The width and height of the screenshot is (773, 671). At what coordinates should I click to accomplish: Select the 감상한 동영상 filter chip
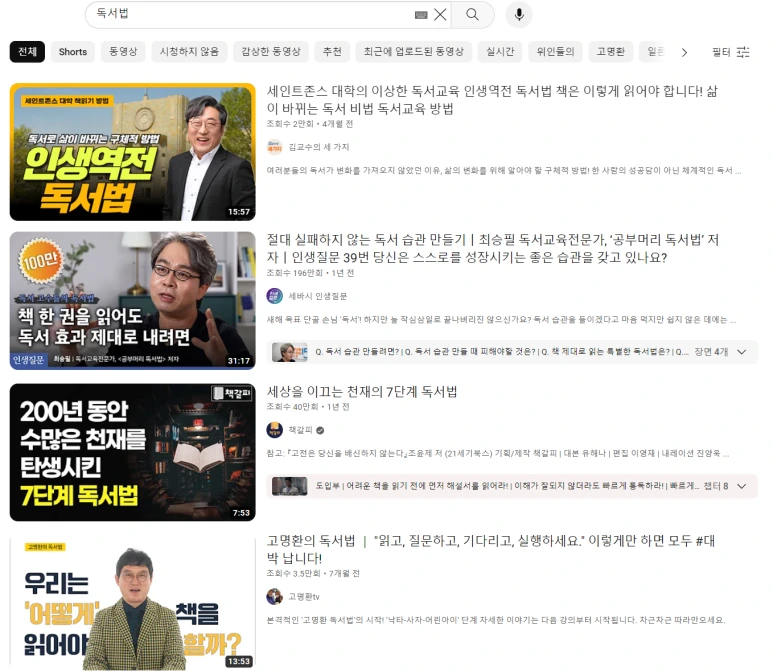pyautogui.click(x=271, y=52)
